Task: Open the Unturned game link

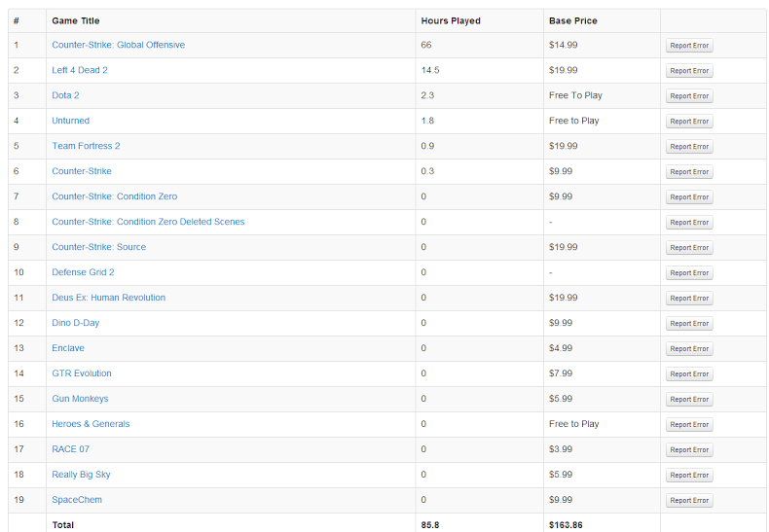Action: (x=71, y=121)
